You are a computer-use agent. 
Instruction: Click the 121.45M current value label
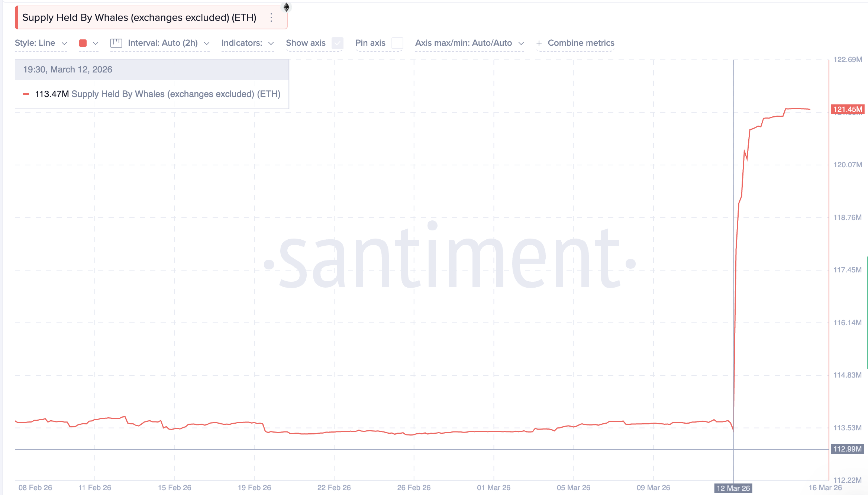click(x=847, y=109)
